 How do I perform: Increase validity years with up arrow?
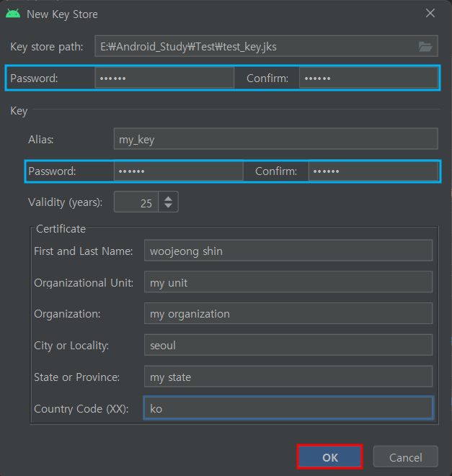click(x=168, y=199)
